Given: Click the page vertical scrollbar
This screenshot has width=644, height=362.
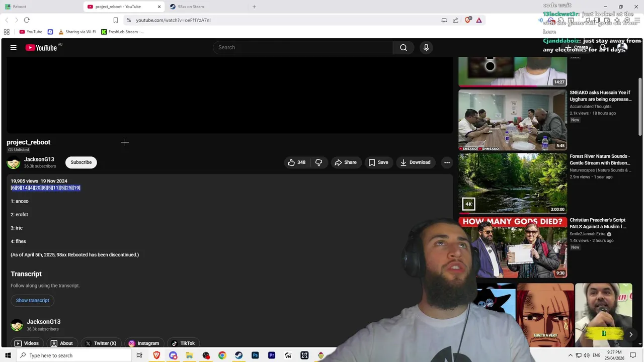Looking at the screenshot, I should 640,106.
